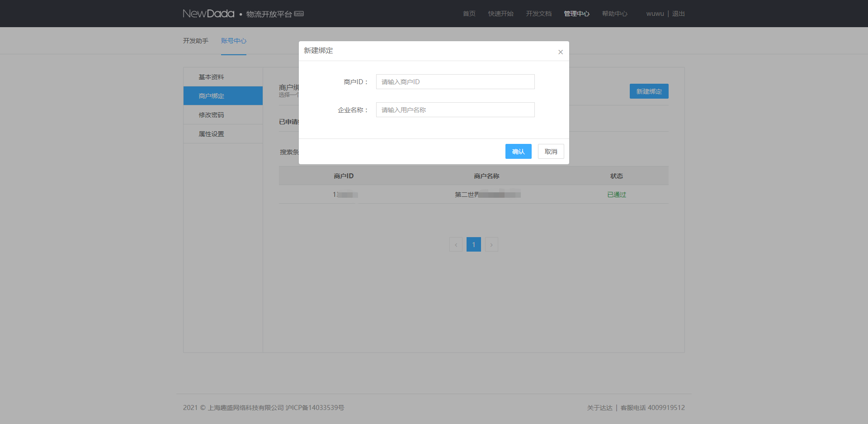Go to previous page arrow
The width and height of the screenshot is (868, 424).
pos(456,245)
